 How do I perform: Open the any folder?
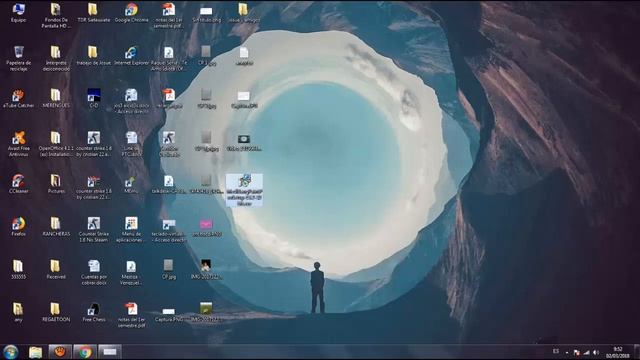(x=18, y=312)
